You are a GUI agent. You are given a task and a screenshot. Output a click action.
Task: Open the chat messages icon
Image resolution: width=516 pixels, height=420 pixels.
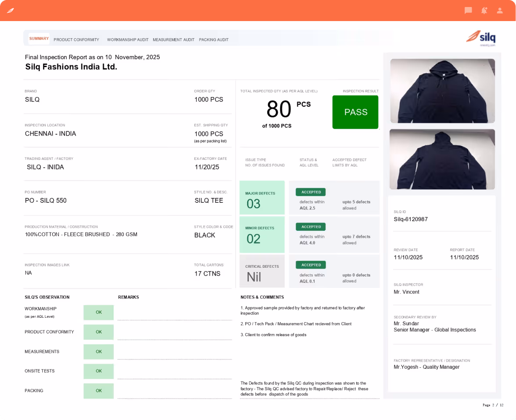468,11
